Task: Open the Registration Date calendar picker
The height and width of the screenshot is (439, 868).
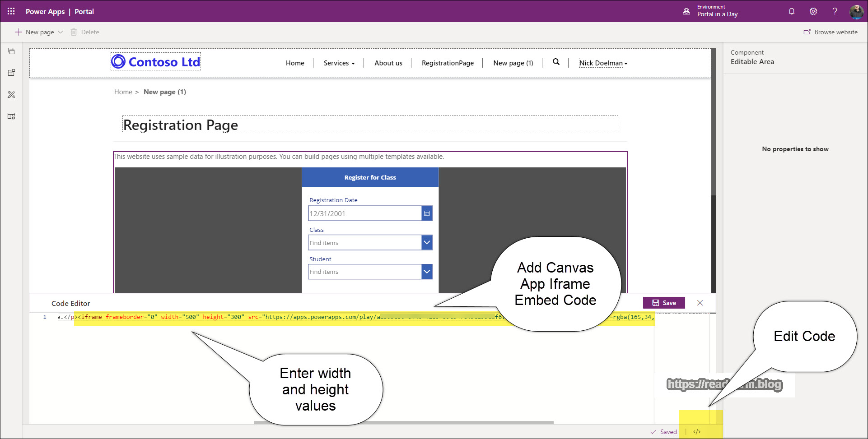Action: pyautogui.click(x=426, y=213)
